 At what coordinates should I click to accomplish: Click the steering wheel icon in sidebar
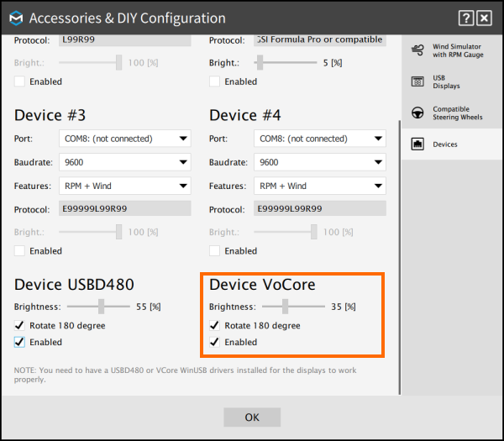click(417, 113)
